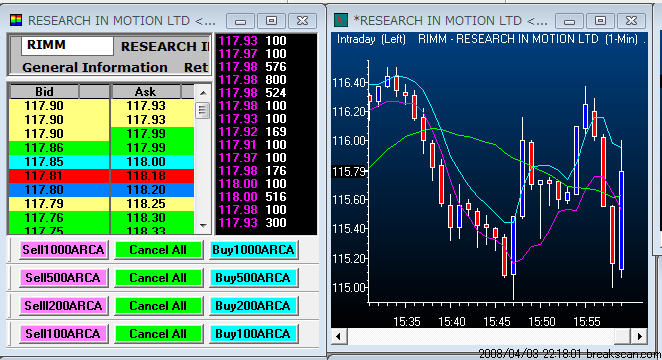This screenshot has width=662, height=360.
Task: Click the Sell1000ARCA button
Action: click(63, 250)
